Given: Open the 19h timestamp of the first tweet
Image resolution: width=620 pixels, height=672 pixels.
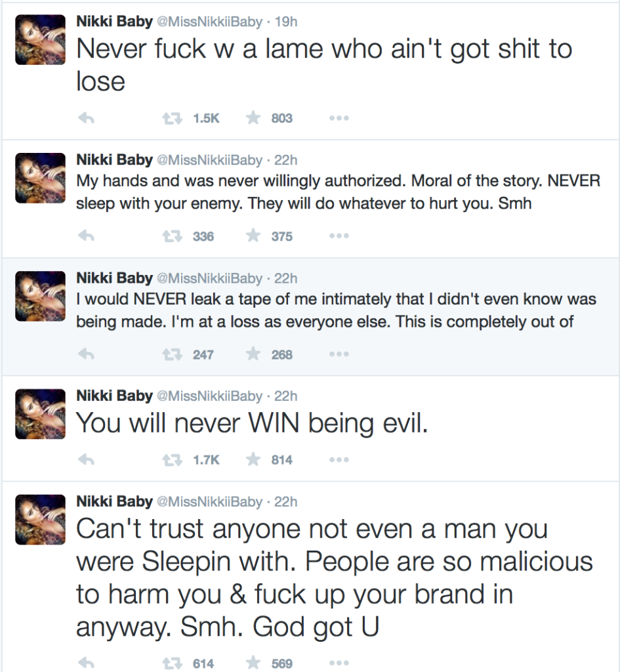Looking at the screenshot, I should click(285, 22).
